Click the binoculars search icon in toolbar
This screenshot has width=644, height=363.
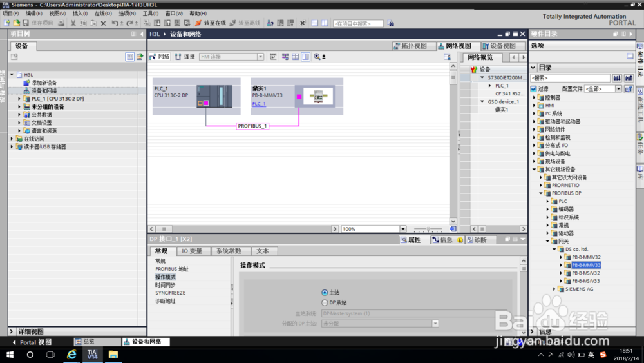coord(391,23)
